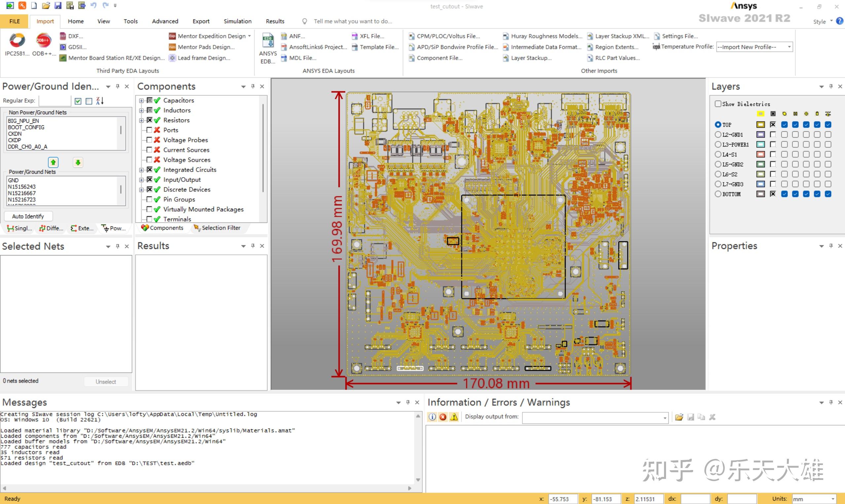Select the L4-S1 layer radio button
Image resolution: width=845 pixels, height=504 pixels.
click(x=718, y=154)
